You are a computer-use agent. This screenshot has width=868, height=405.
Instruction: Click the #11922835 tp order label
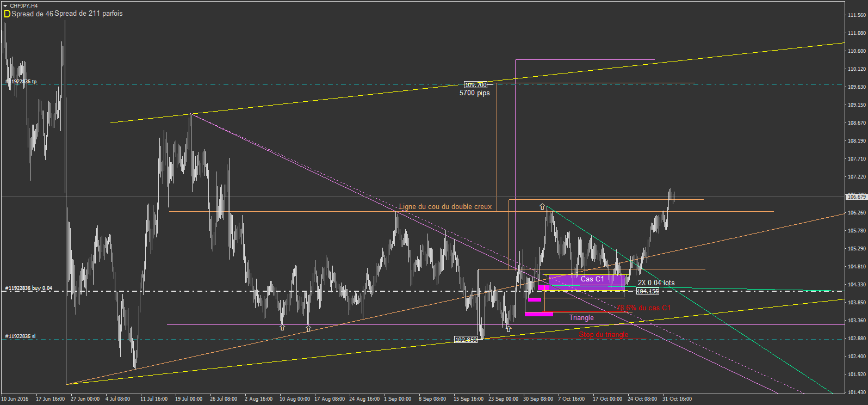(21, 82)
